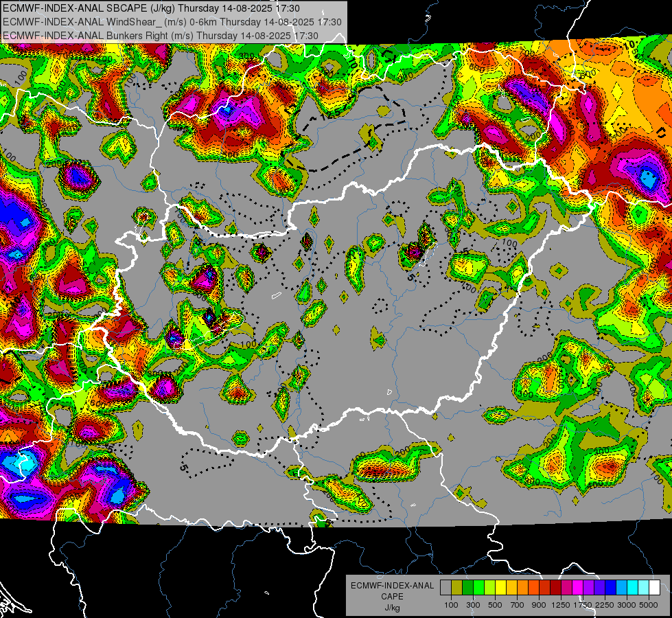Select the bright cyan swatch in the CAPE legend
672x618 pixels.
(x=633, y=587)
